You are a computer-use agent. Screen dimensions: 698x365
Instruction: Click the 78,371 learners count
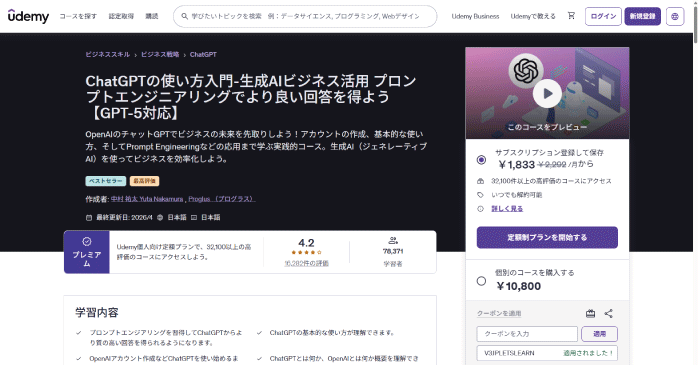[x=393, y=251]
